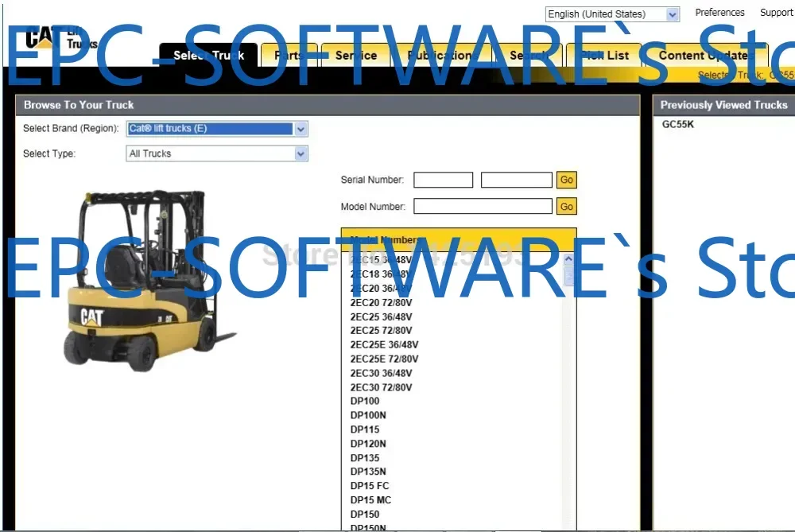This screenshot has height=532, width=795.
Task: Select model DP135 in the list
Action: [365, 458]
